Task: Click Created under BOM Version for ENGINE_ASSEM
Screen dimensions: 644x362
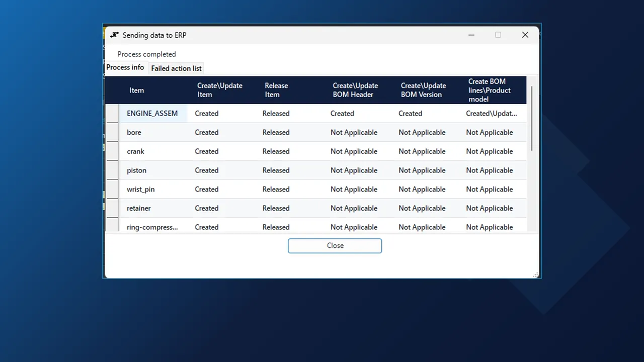Action: pos(410,114)
